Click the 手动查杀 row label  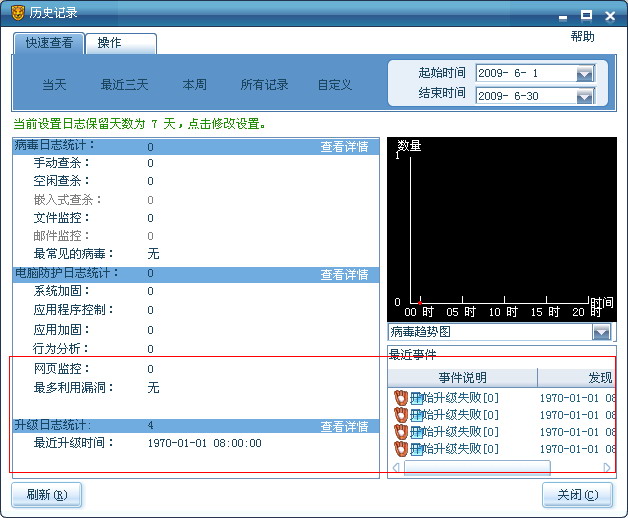[61, 163]
